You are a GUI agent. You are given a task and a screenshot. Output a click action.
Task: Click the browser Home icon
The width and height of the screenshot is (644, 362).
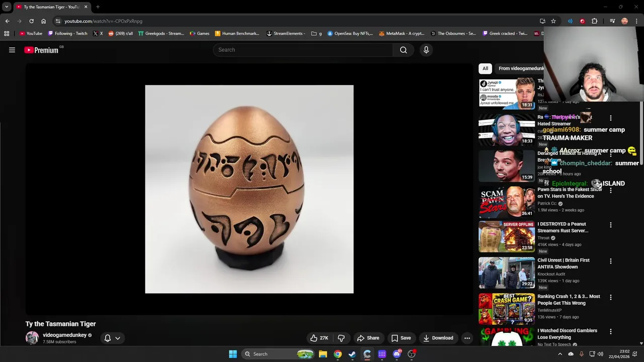43,21
